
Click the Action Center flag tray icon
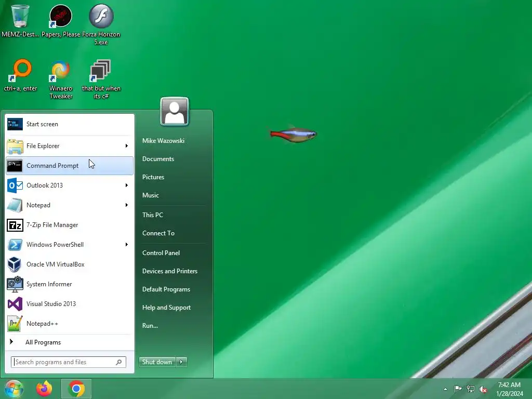(x=458, y=389)
